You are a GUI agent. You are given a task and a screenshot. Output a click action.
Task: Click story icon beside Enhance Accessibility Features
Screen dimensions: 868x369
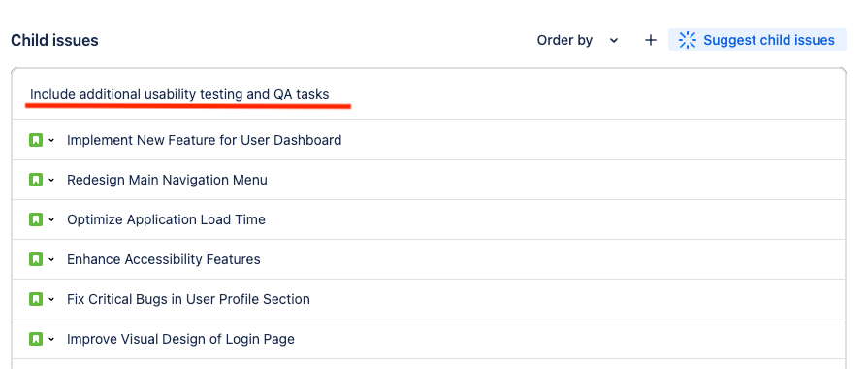[36, 259]
